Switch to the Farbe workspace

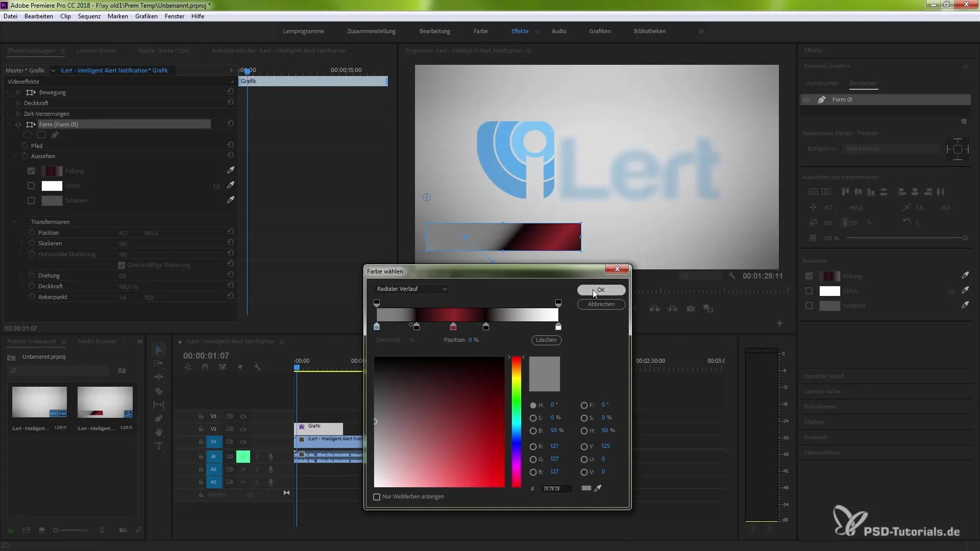tap(480, 31)
